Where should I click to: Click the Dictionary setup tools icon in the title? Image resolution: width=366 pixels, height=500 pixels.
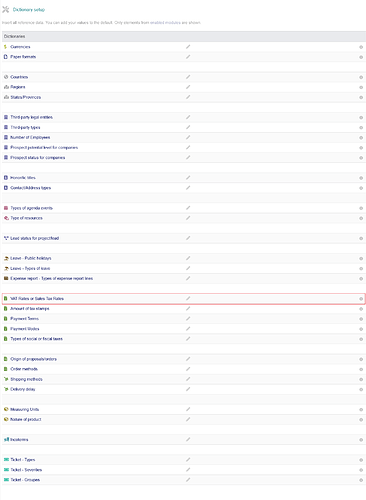point(6,9)
